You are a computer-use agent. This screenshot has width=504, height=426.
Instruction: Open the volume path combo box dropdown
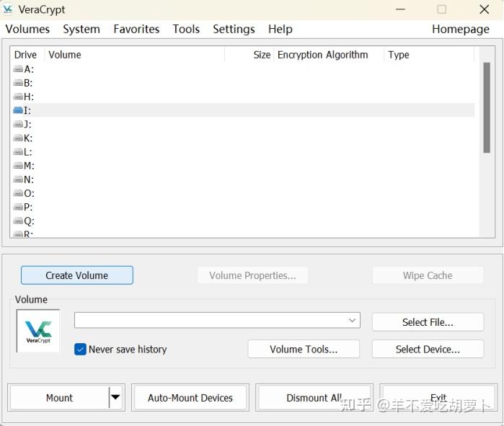point(353,320)
